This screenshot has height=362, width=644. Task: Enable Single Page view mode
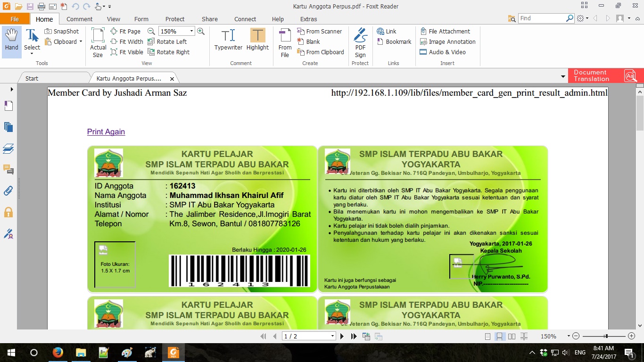point(488,336)
